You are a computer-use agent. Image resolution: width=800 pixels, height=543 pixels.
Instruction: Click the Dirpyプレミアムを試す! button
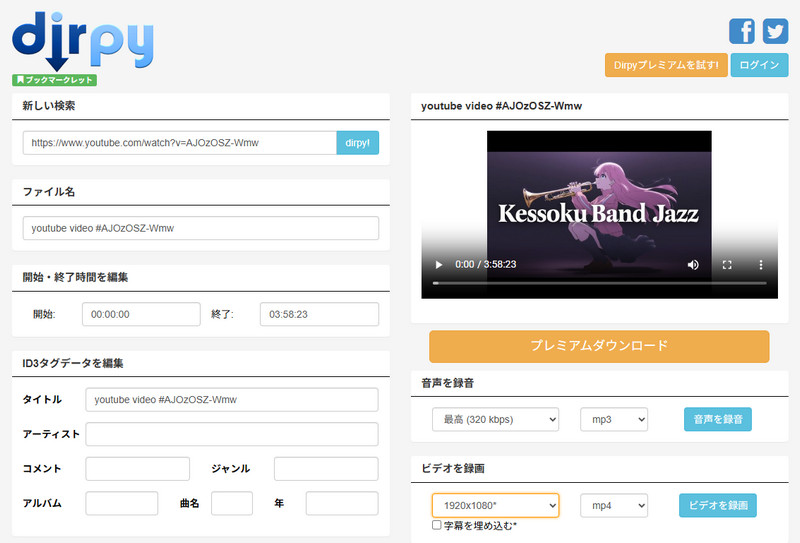click(666, 65)
